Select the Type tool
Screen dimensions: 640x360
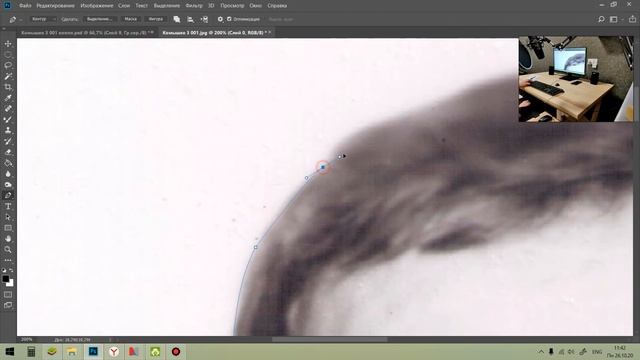click(x=8, y=207)
